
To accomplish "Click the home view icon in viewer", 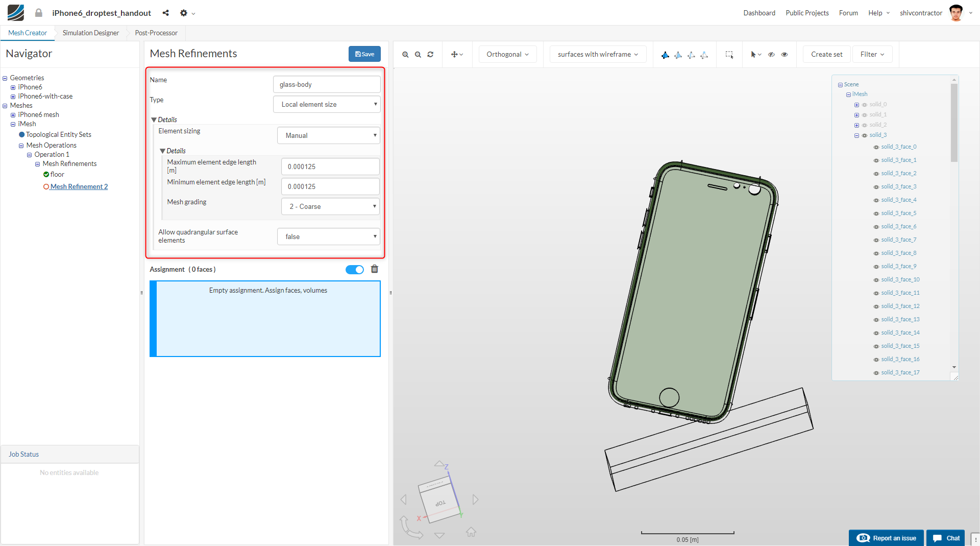I will (x=471, y=532).
